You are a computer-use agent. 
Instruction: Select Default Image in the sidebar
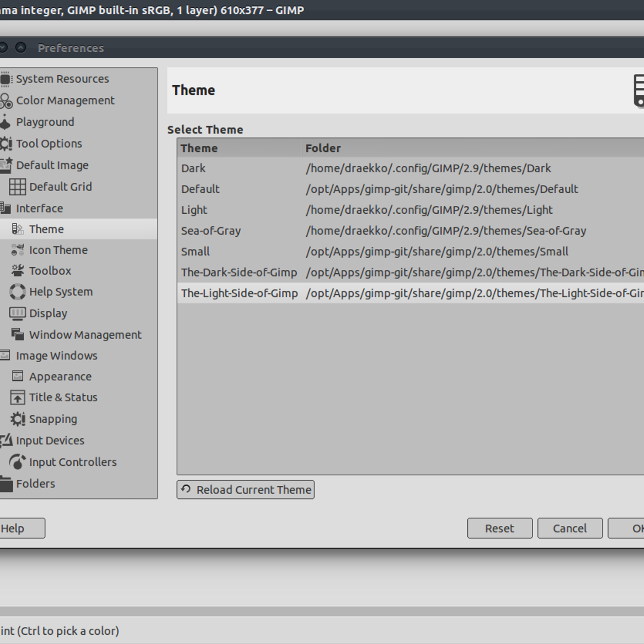(x=52, y=165)
